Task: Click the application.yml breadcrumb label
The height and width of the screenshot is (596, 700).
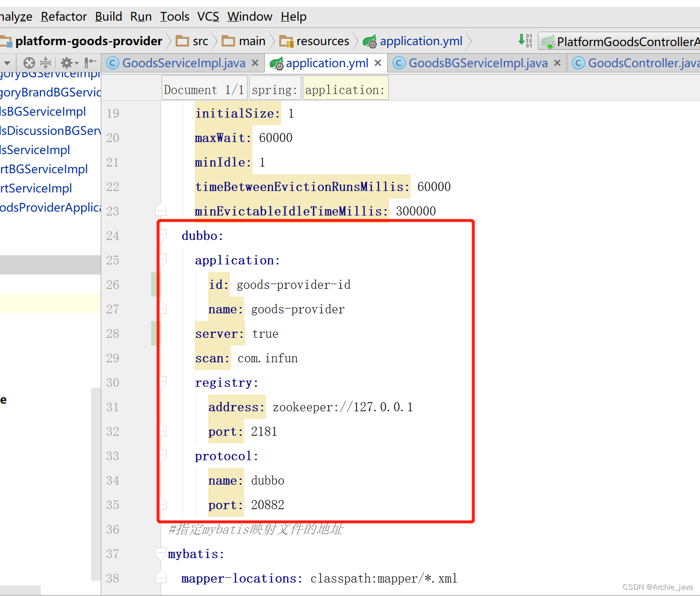Action: pyautogui.click(x=421, y=41)
